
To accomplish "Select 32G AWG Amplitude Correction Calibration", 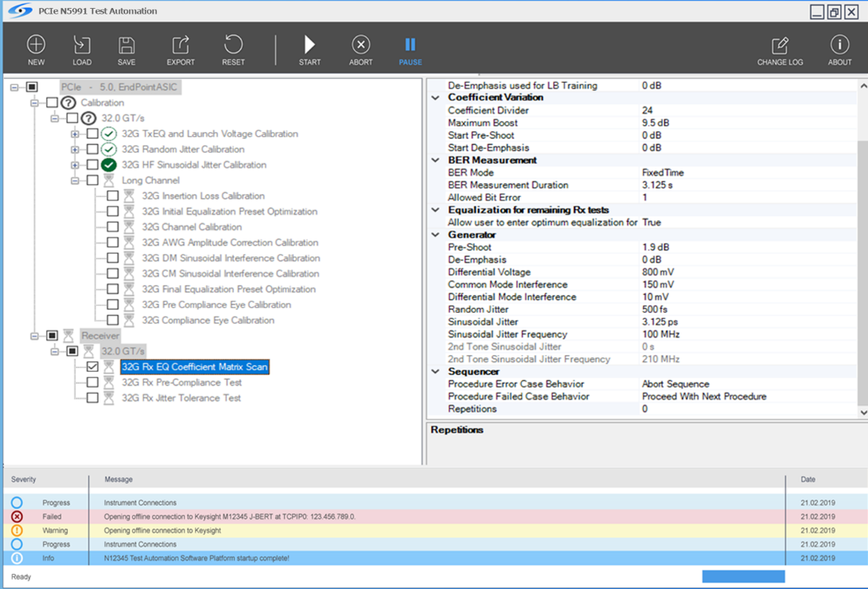I will (230, 243).
